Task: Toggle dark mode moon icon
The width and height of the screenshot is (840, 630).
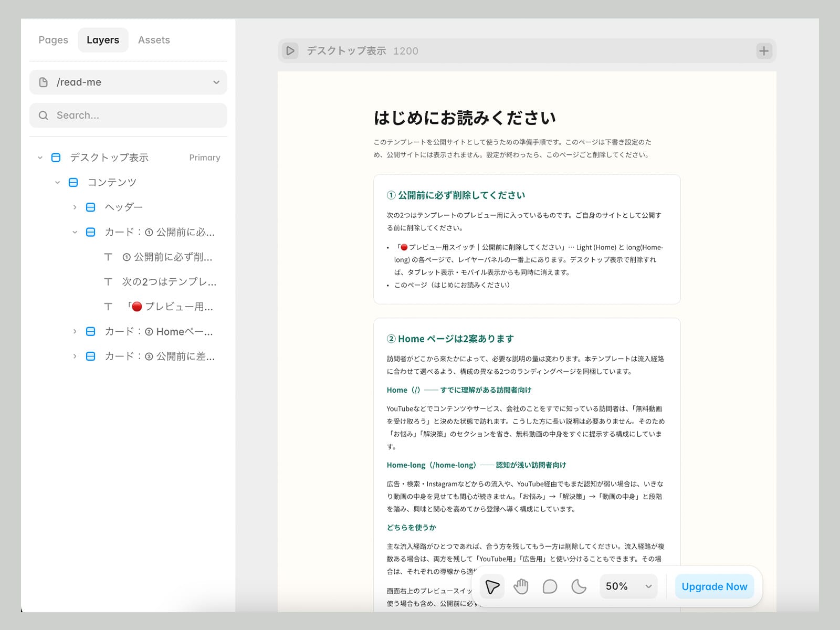Action: (579, 586)
